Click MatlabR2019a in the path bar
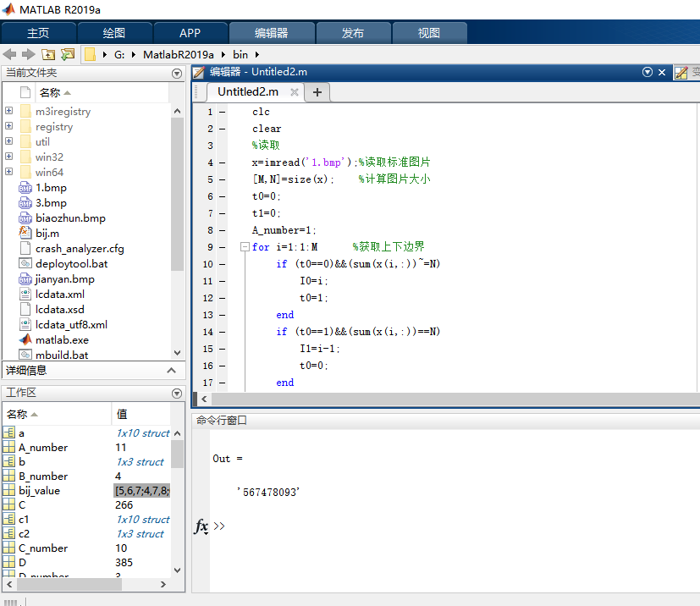Screen dimensions: 700x606 179,54
